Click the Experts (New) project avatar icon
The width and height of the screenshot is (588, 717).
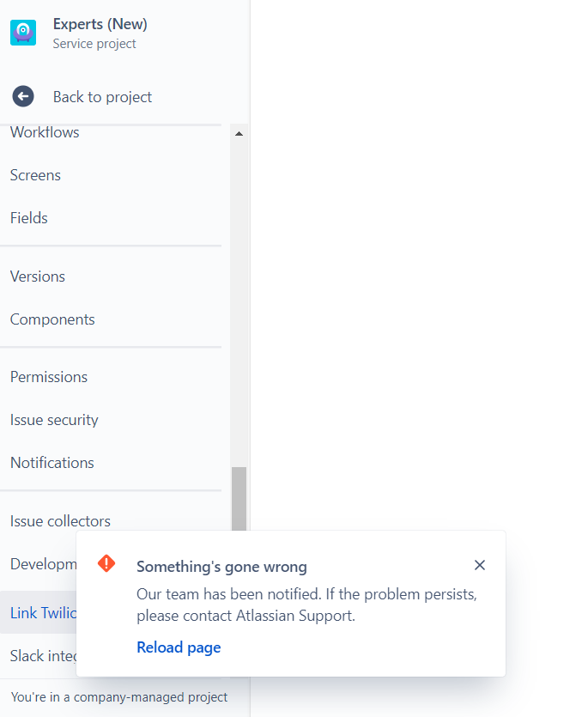tap(23, 33)
